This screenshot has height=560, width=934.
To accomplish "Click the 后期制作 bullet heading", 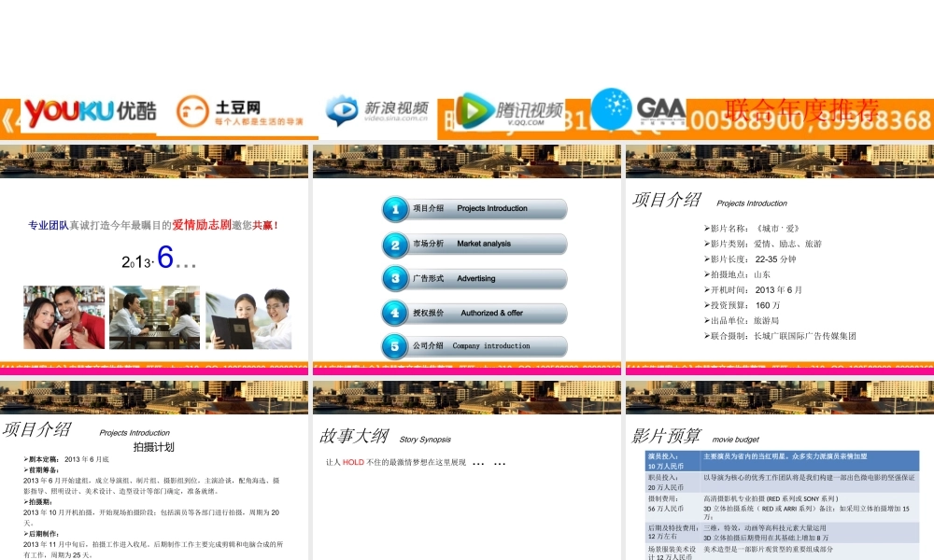I will tap(41, 534).
